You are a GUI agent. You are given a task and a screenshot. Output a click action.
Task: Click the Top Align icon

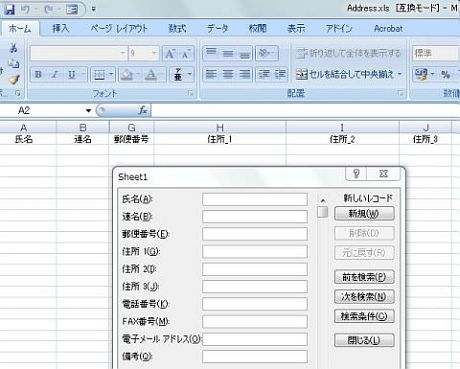click(211, 53)
